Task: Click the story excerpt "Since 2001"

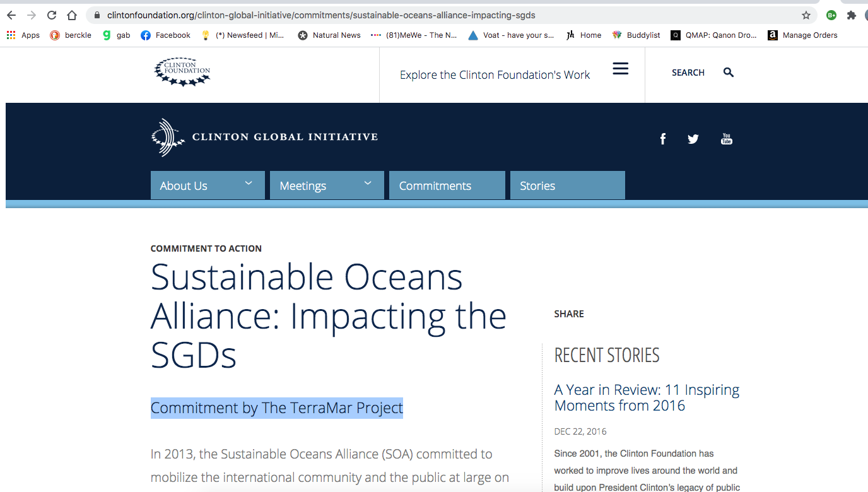Action: (x=647, y=471)
